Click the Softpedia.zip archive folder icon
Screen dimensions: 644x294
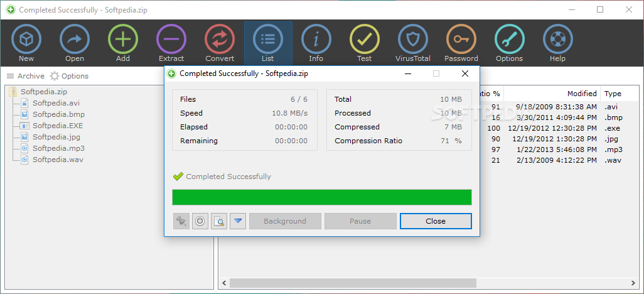pos(13,91)
